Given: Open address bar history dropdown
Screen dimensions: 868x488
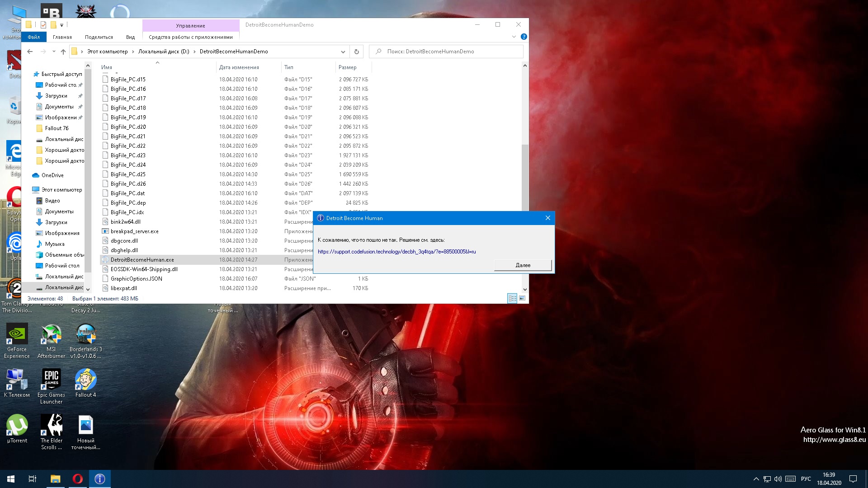Looking at the screenshot, I should tap(343, 52).
